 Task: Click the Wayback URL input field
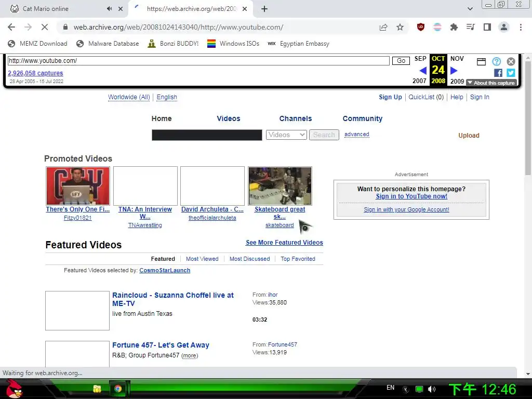tap(198, 61)
